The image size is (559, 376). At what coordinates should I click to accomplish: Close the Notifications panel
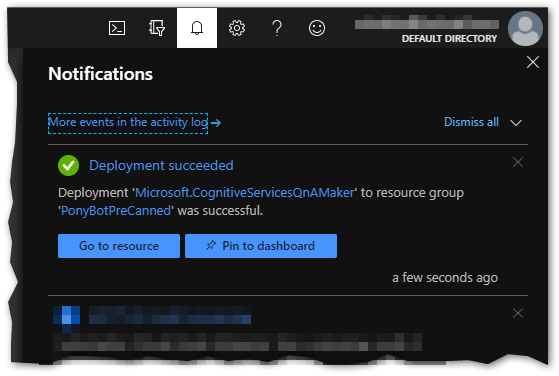pyautogui.click(x=533, y=62)
